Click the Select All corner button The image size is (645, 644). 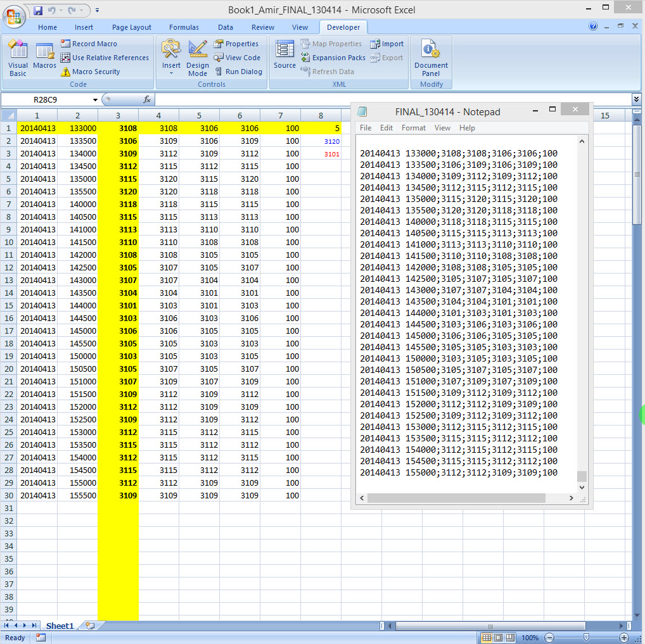pyautogui.click(x=9, y=115)
